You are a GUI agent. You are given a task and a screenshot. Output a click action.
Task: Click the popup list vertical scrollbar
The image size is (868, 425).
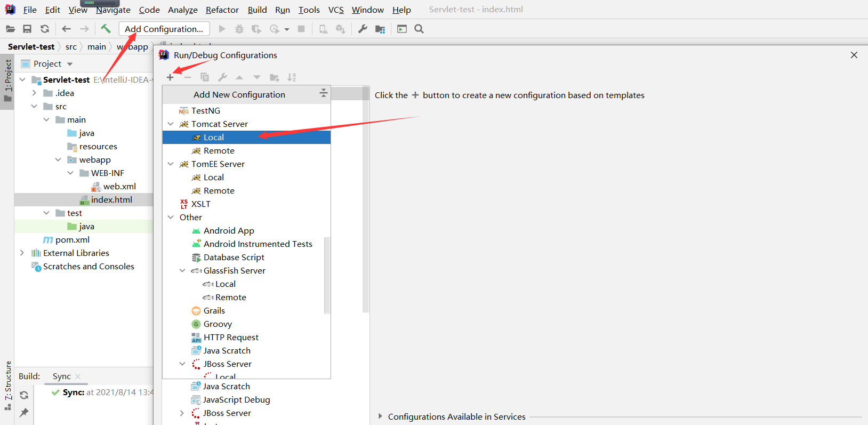tap(327, 275)
